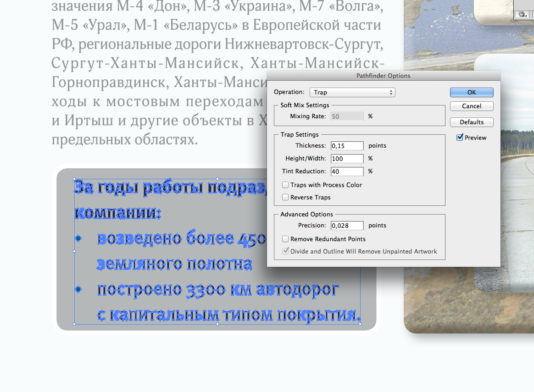Edit the Height/Width percentage field

point(347,159)
